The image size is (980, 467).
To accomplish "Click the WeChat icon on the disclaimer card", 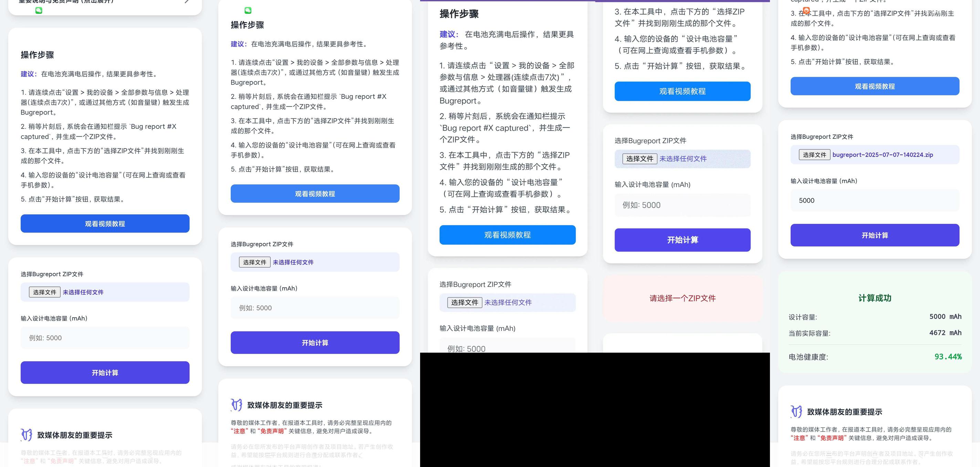I will tap(39, 11).
